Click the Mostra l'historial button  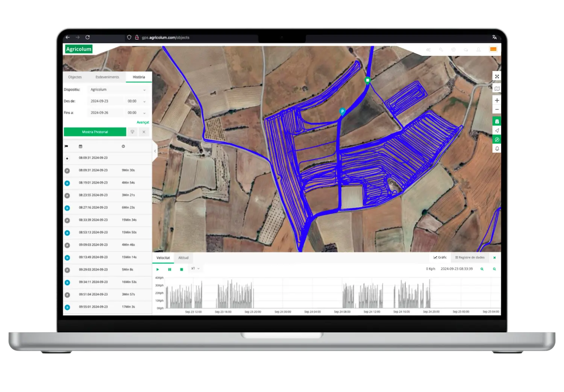(95, 132)
